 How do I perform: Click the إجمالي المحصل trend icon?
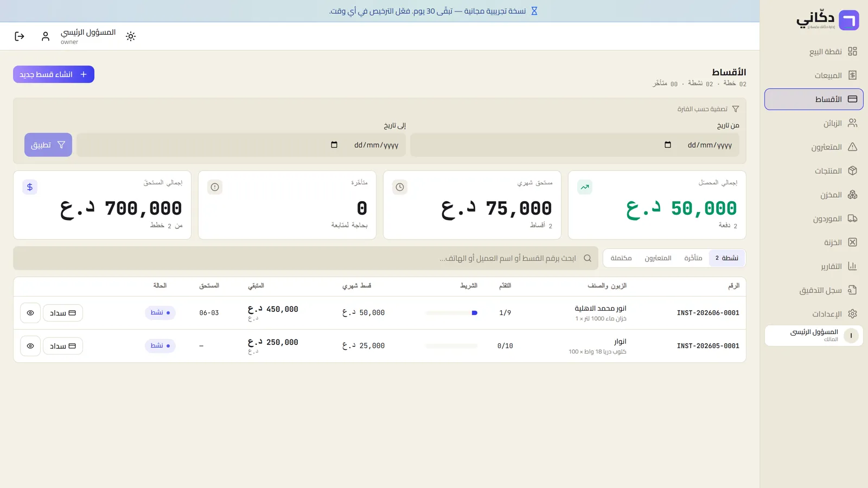pos(585,187)
